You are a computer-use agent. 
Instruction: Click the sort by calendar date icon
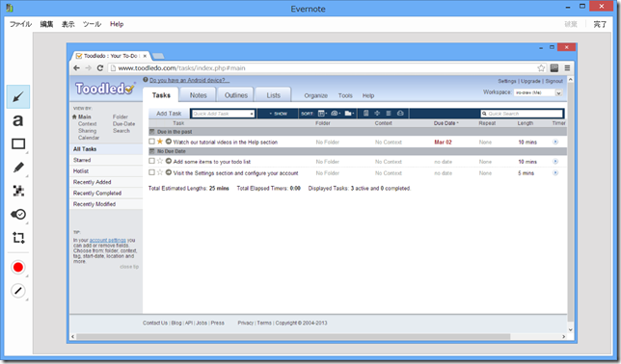[x=322, y=114]
